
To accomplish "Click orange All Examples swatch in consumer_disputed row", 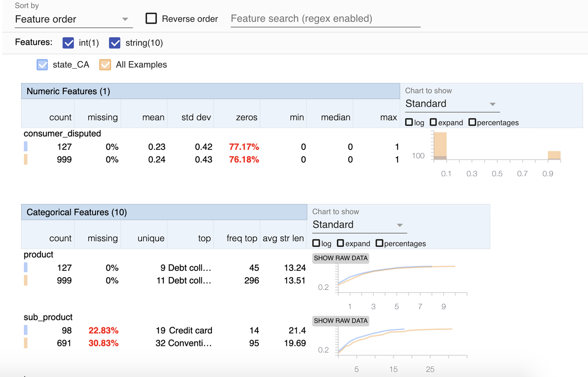I will 26,159.
